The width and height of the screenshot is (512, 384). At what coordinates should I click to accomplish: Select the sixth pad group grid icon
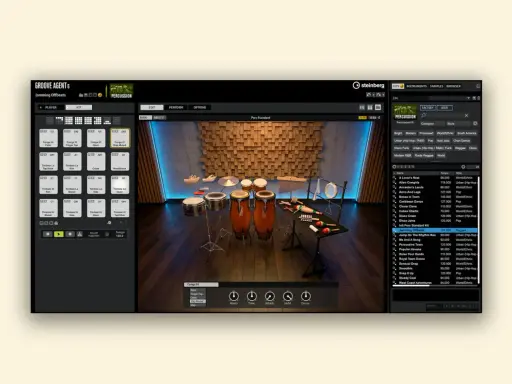pos(98,120)
